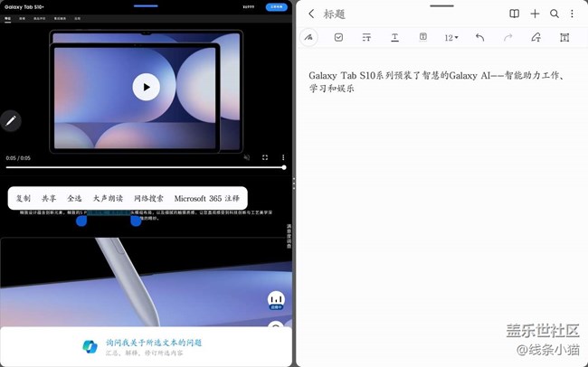Image resolution: width=588 pixels, height=367 pixels.
Task: Enter fullscreen for the video
Action: tap(265, 157)
